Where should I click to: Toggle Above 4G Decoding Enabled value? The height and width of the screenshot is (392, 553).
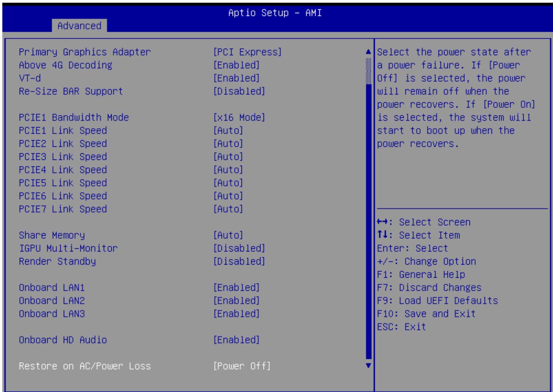point(237,65)
